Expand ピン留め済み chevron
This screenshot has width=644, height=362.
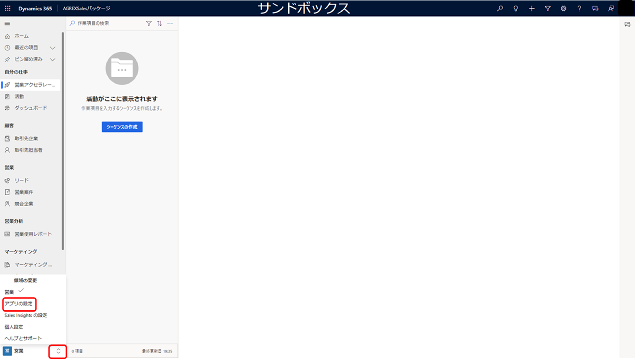tap(52, 59)
